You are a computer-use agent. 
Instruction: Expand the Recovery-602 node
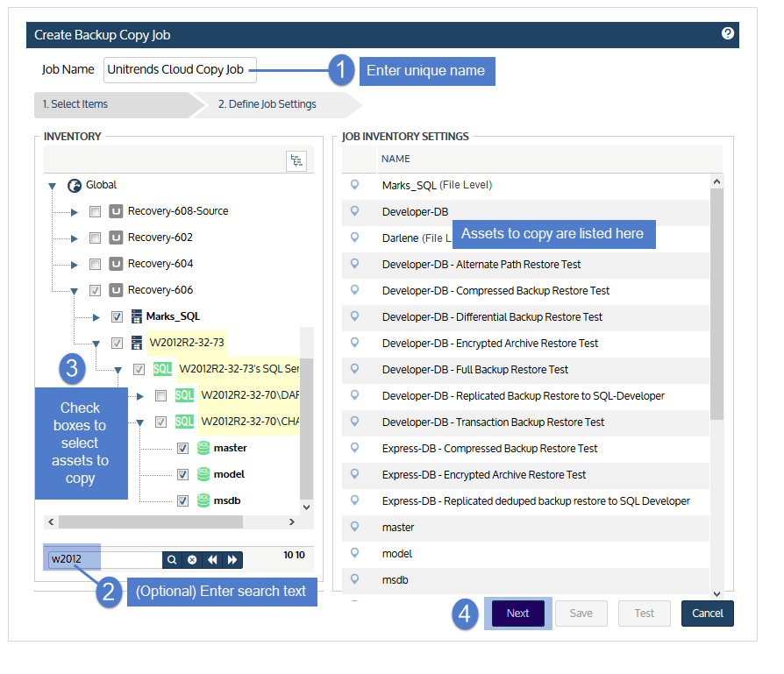75,238
